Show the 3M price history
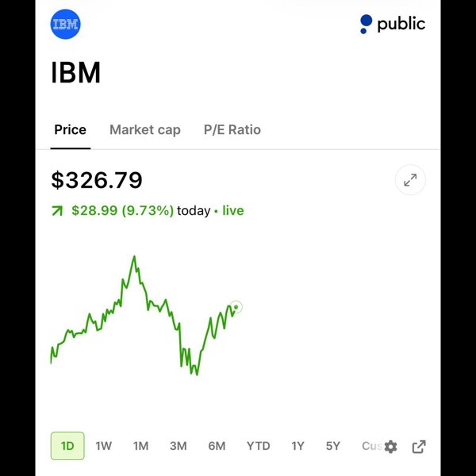Viewport: 476px width, 476px height. coord(178,446)
